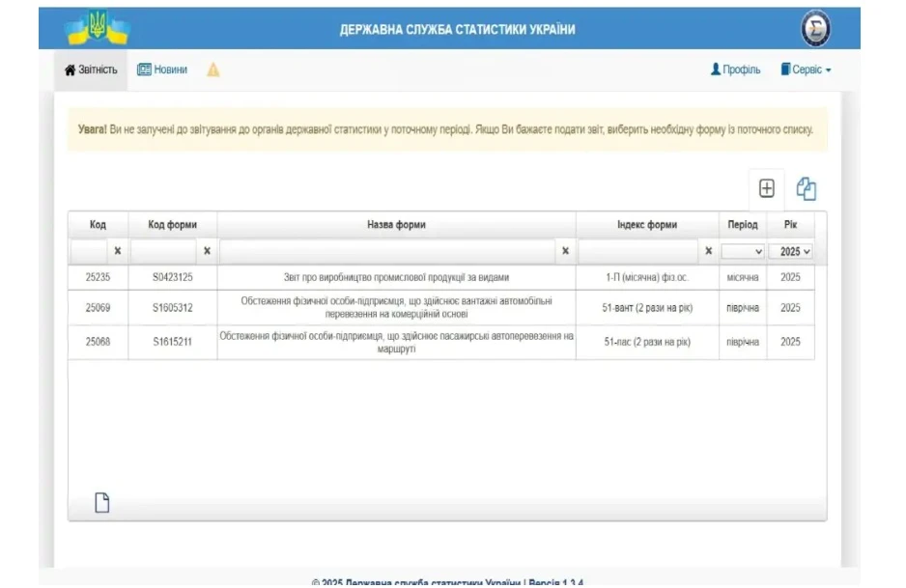Click the вантажні автомобільні перевезення form name

coord(396,308)
